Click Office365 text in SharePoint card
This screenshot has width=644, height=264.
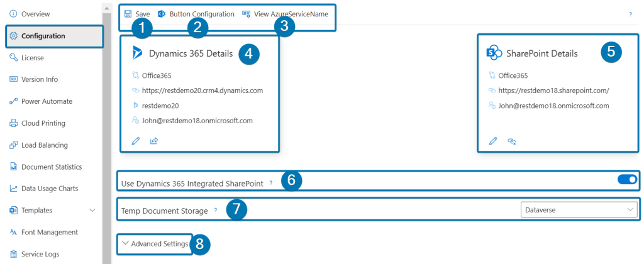tap(513, 75)
